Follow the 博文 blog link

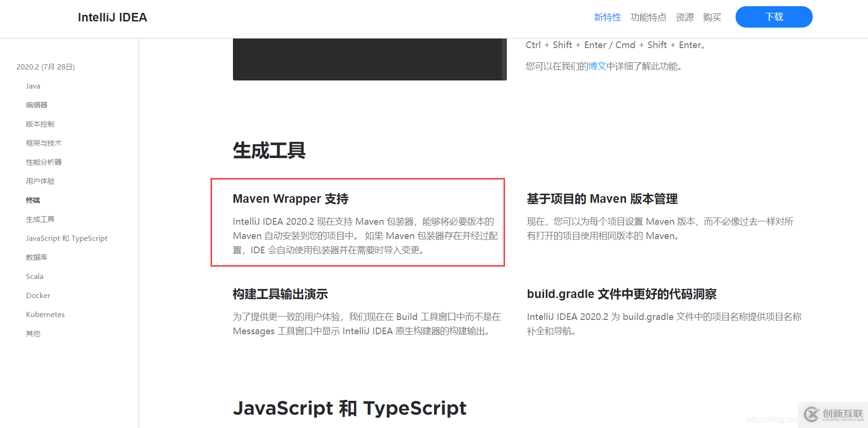pos(597,66)
